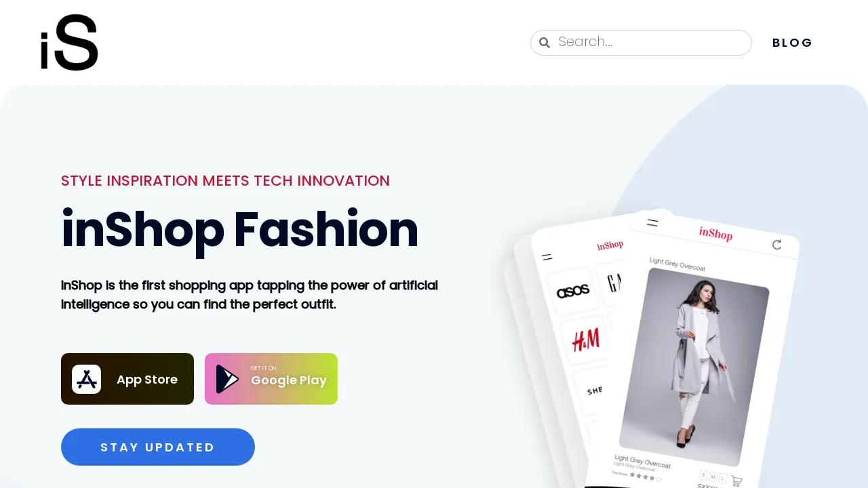Viewport: 868px width, 488px height.
Task: Select the ASOS brand tile
Action: tap(572, 291)
